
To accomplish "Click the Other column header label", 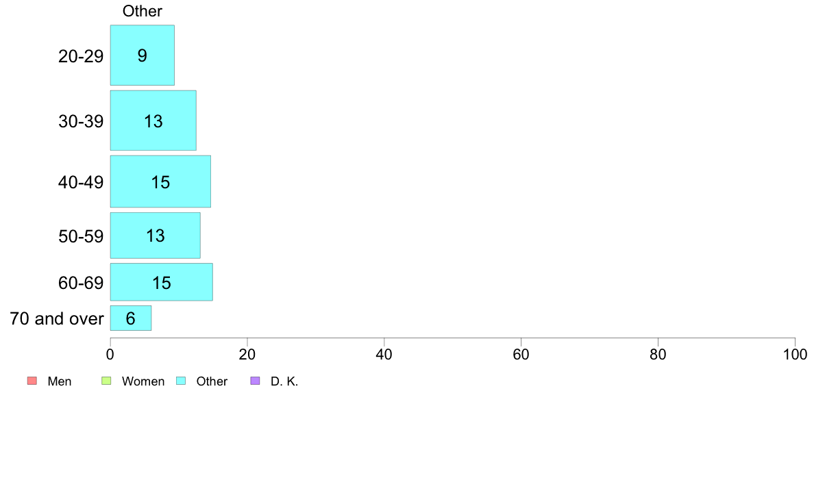I will click(143, 11).
